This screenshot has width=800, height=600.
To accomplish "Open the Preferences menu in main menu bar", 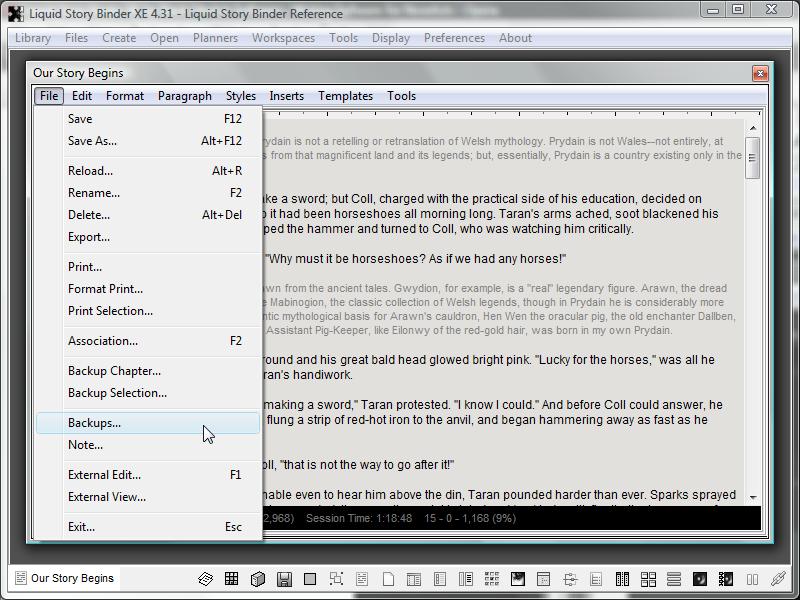I will (x=454, y=38).
